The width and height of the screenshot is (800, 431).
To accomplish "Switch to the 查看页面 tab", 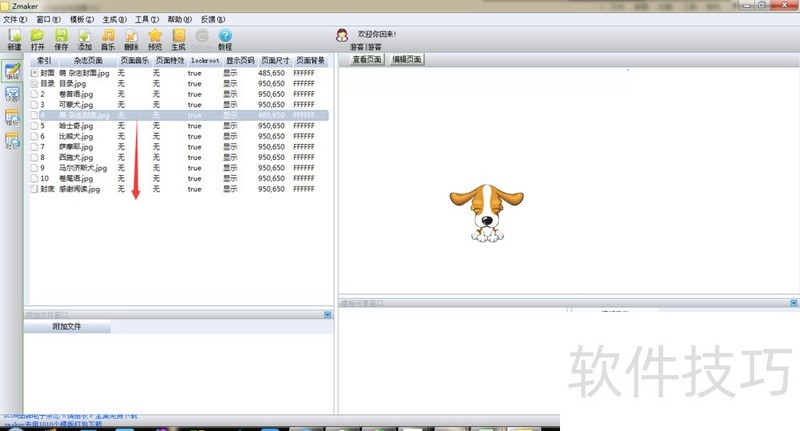I will click(367, 59).
